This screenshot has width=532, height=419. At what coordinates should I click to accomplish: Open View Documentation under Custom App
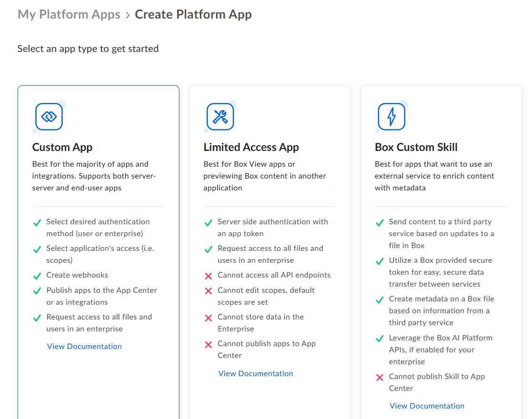(85, 346)
